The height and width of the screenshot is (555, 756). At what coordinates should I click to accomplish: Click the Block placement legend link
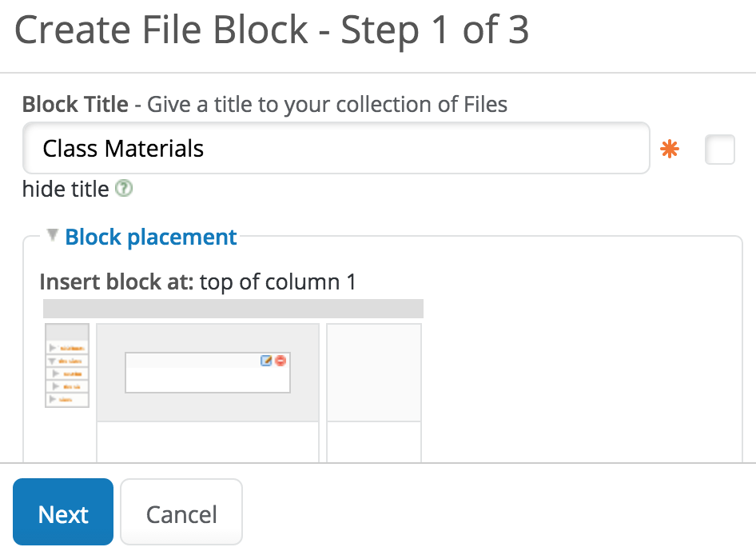point(151,237)
